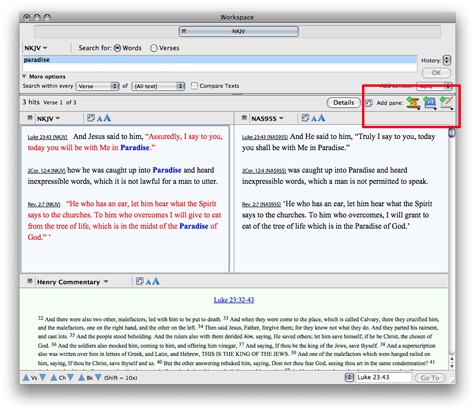The width and height of the screenshot is (475, 411).
Task: Add a text pane with scroll icon
Action: (413, 103)
